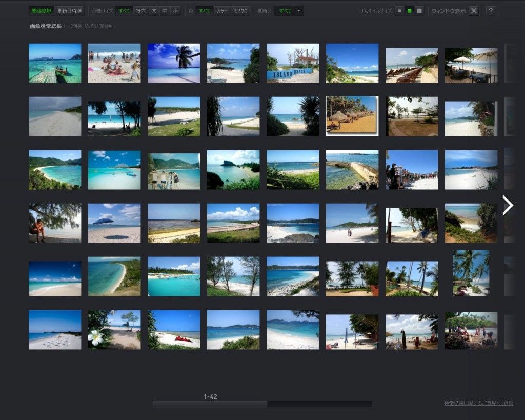Select the medium thumbnail size icon

(409, 11)
